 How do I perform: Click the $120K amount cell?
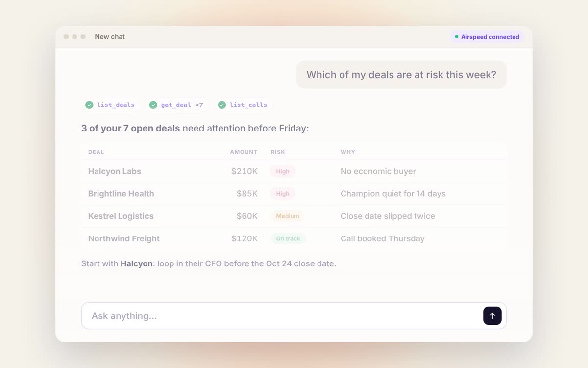coord(245,239)
